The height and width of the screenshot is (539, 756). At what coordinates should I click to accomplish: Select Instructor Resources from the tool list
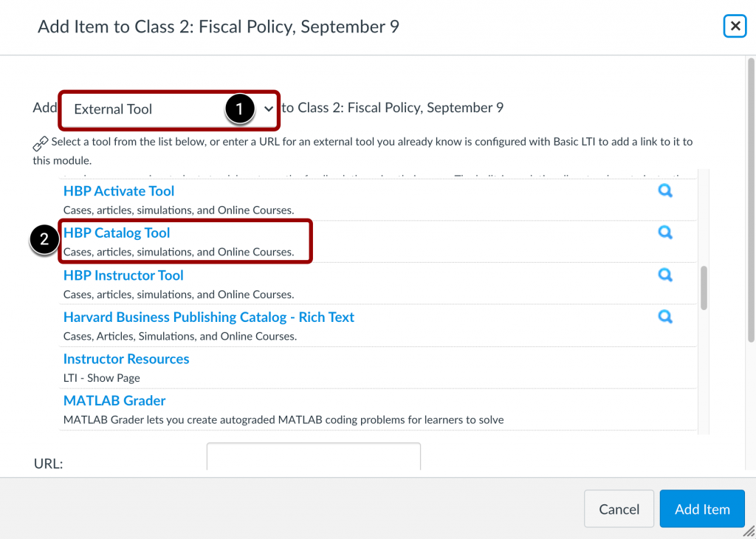click(126, 358)
